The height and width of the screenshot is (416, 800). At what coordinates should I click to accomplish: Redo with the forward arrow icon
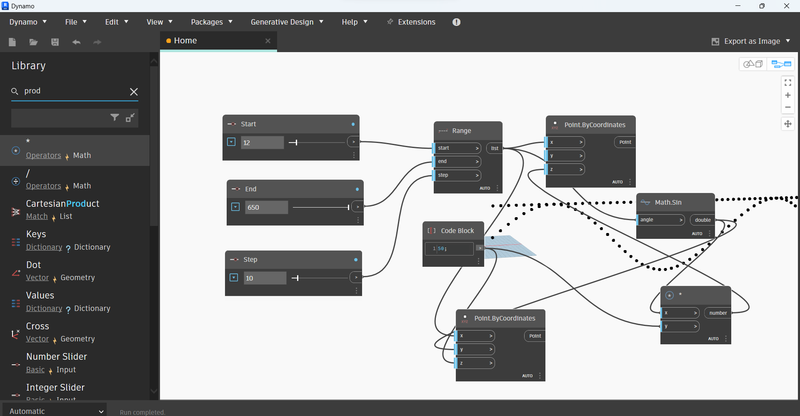pyautogui.click(x=97, y=42)
